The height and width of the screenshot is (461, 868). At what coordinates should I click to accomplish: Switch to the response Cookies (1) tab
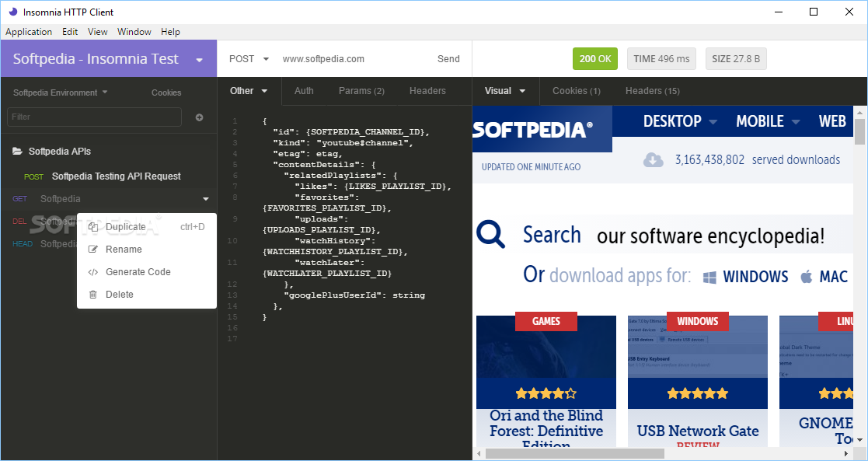(577, 91)
